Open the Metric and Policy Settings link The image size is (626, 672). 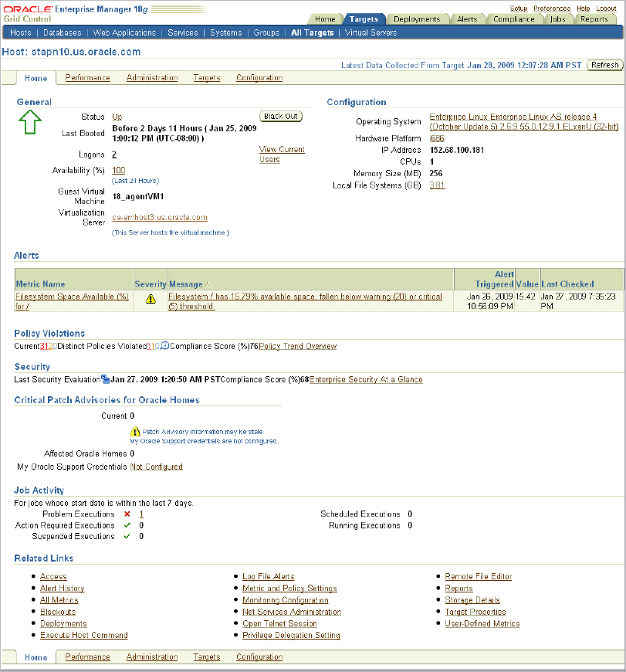pos(290,588)
